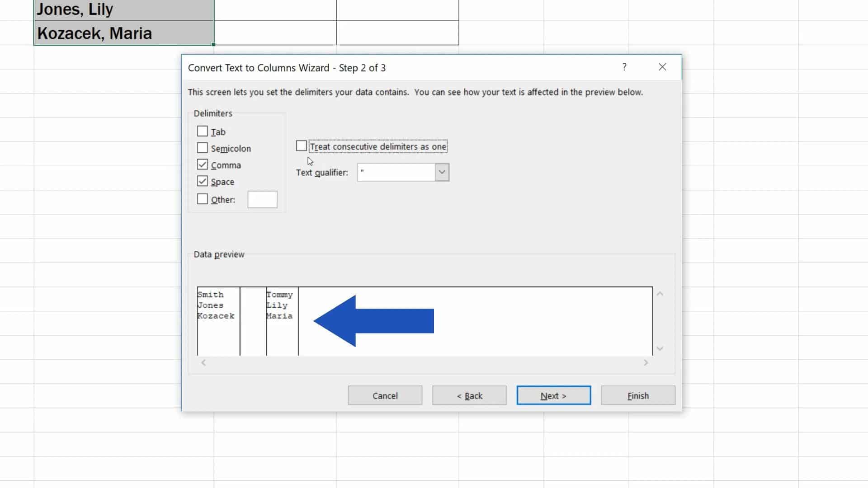Viewport: 868px width, 488px height.
Task: Close the Convert Text to Columns Wizard
Action: tap(662, 66)
